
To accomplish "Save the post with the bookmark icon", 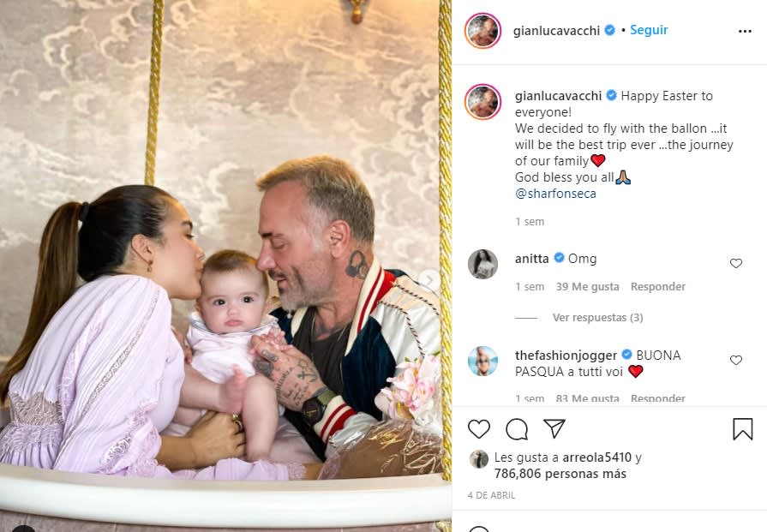I will [742, 429].
